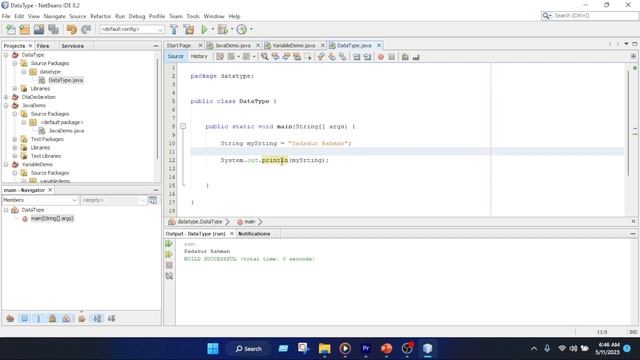
Task: Click the Search button in Windows taskbar
Action: [x=248, y=349]
